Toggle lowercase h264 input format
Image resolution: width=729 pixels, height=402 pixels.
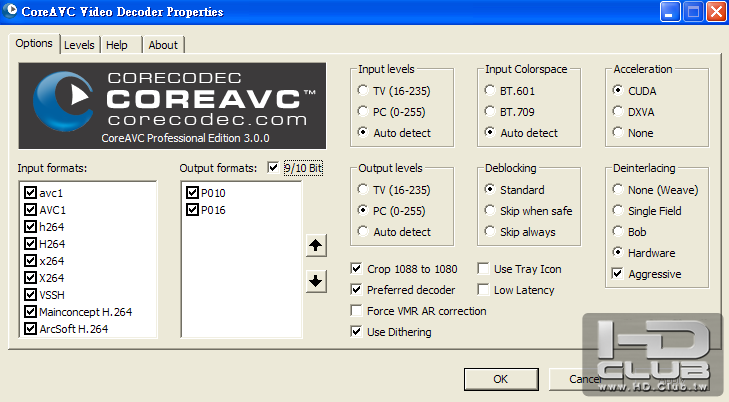tap(31, 226)
